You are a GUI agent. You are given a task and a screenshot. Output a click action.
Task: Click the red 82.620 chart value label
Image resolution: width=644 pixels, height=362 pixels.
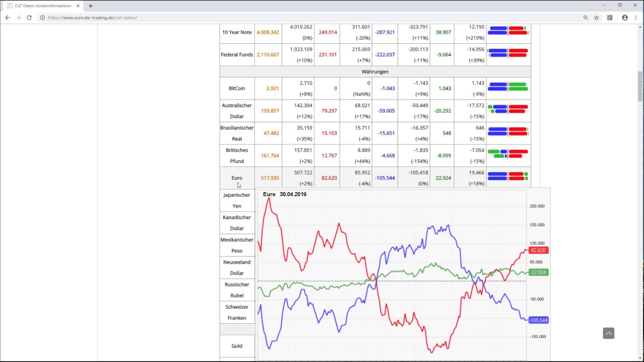tap(538, 250)
